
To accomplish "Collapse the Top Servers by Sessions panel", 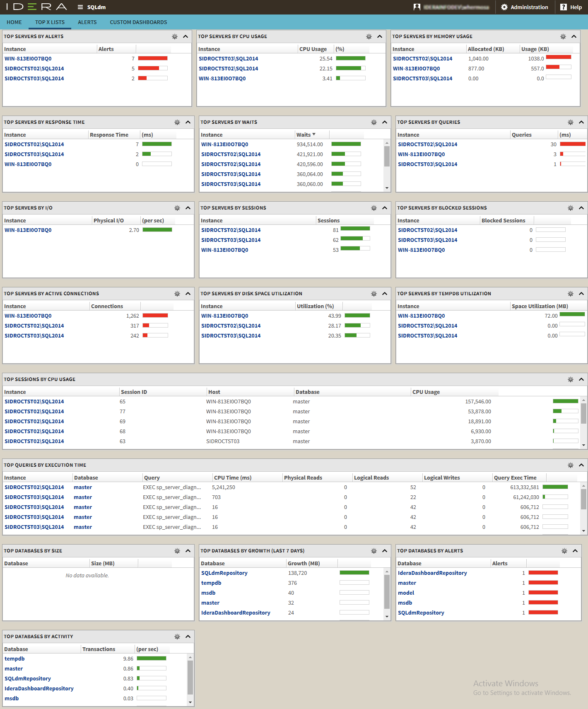I will point(385,208).
